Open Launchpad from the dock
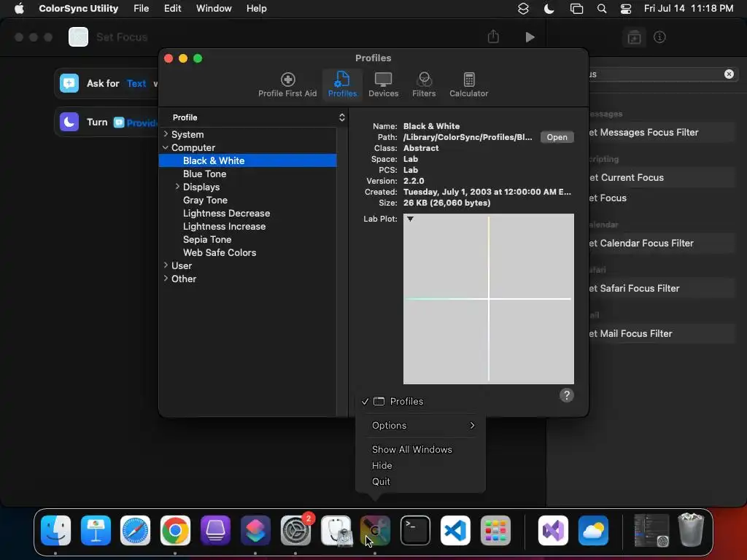The height and width of the screenshot is (560, 747). [495, 530]
